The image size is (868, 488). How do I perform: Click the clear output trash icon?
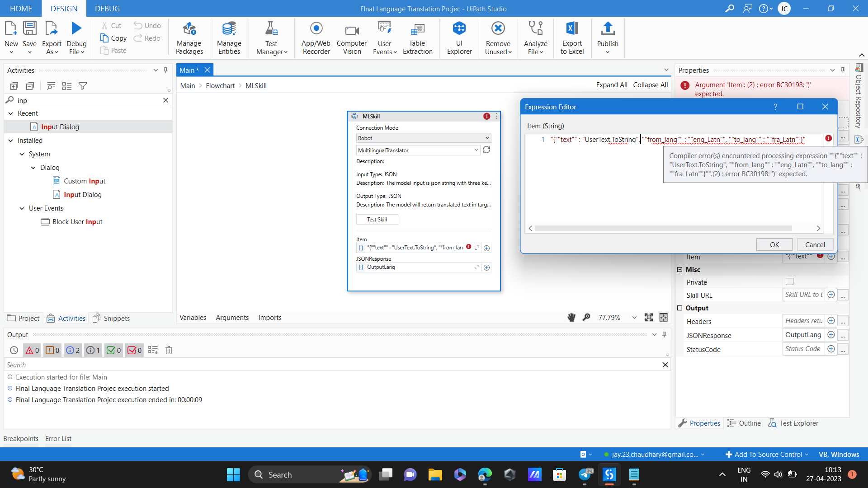(169, 350)
